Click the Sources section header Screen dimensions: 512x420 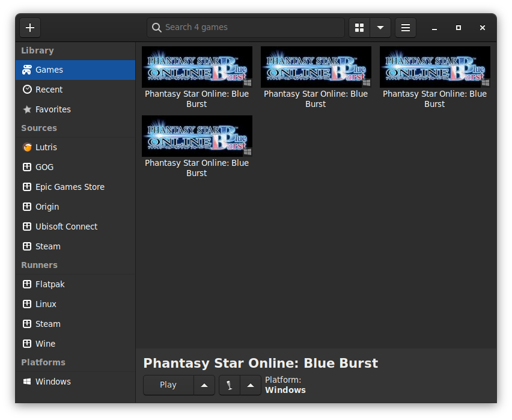click(39, 128)
